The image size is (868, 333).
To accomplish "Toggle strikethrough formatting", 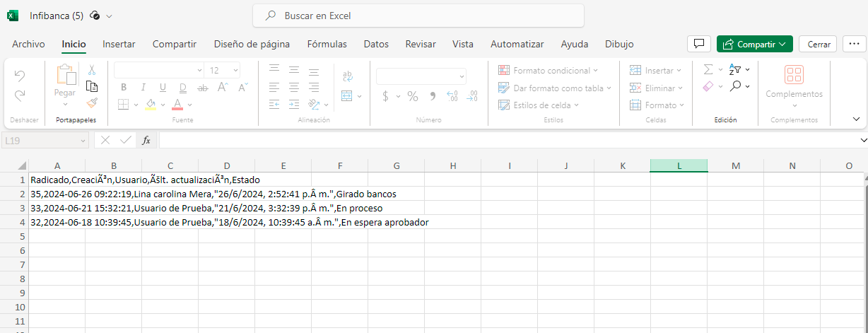I will tap(203, 88).
